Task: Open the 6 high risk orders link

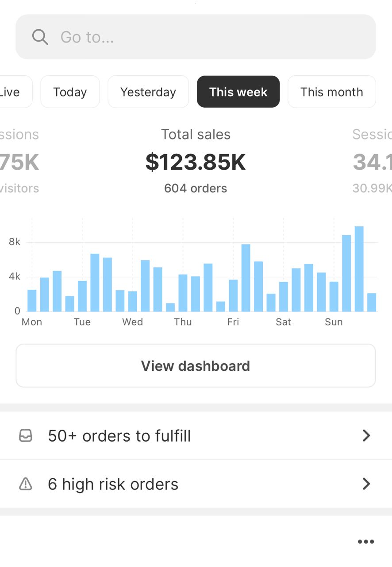Action: click(x=113, y=484)
